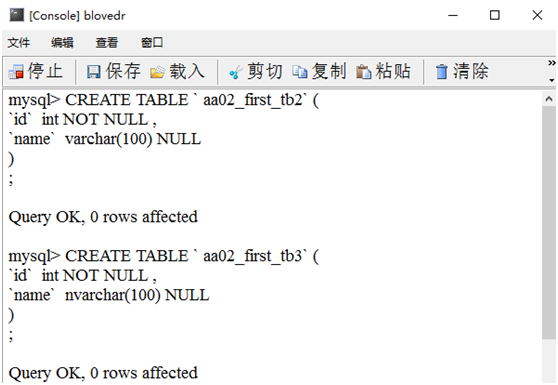This screenshot has height=385, width=558.
Task: Click last 'Query OK, 0 rows affected' line
Action: tap(103, 374)
